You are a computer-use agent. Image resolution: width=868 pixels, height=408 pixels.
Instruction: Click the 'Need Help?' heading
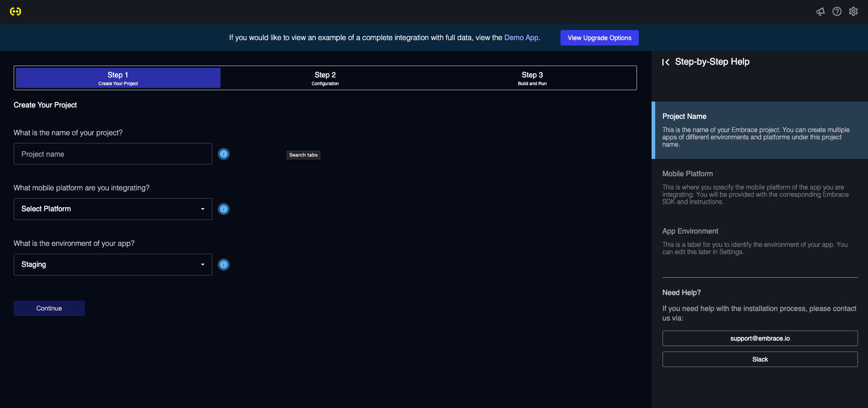click(x=682, y=293)
